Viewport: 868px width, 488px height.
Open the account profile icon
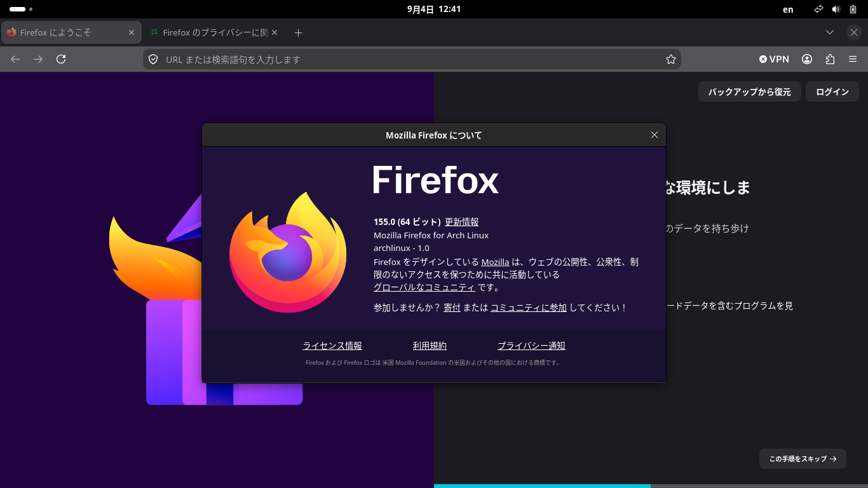click(807, 59)
